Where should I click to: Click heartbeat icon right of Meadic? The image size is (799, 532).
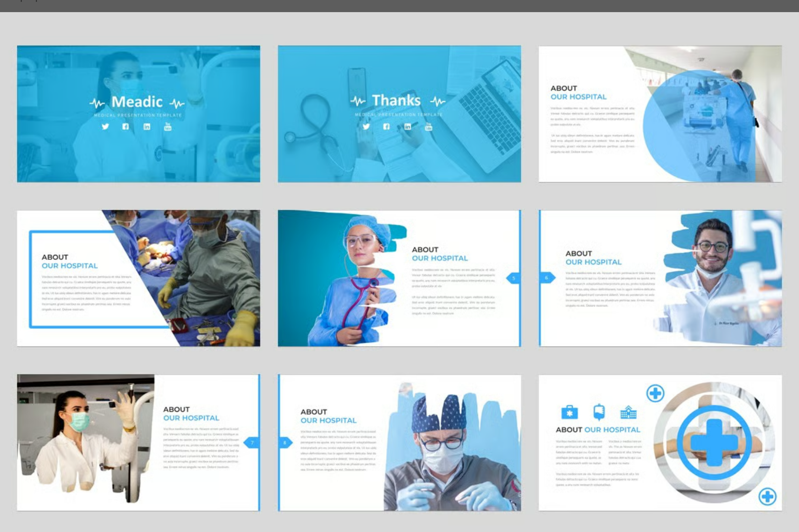[x=177, y=103]
